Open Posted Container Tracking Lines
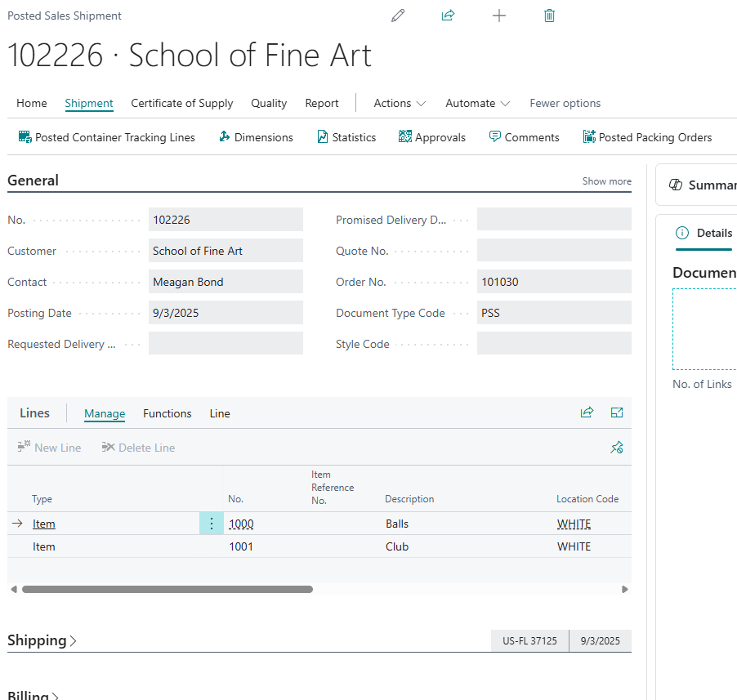Screen dimensions: 737x700 point(106,137)
